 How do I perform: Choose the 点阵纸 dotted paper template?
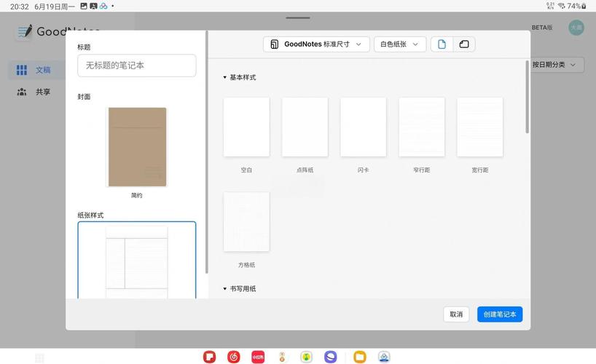pyautogui.click(x=305, y=127)
